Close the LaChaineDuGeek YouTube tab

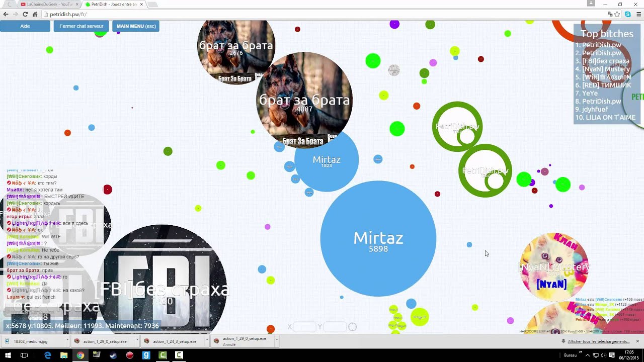coord(76,4)
